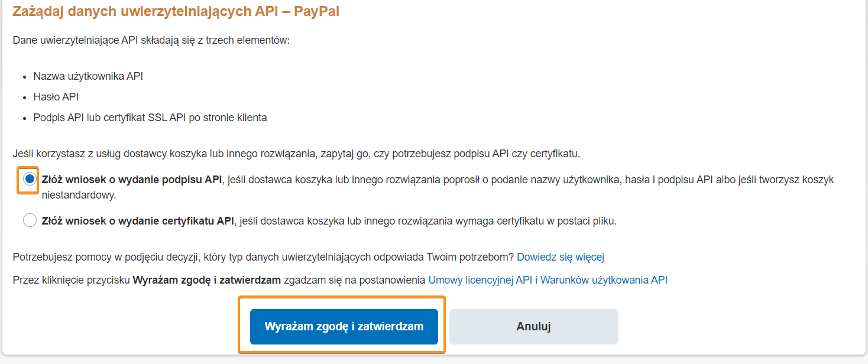
Task: Click the 'Nazwa użytkownika API' list item
Action: (x=88, y=76)
